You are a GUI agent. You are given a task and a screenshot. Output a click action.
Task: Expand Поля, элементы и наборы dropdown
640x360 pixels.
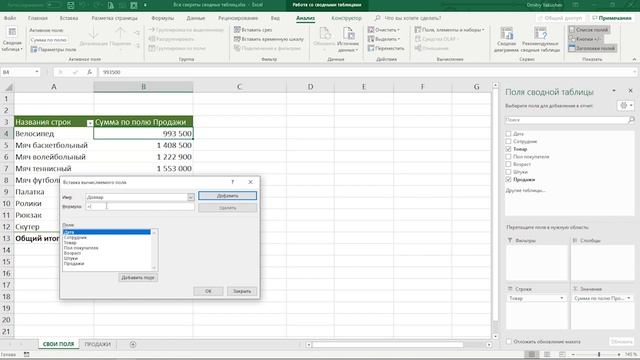coord(483,30)
